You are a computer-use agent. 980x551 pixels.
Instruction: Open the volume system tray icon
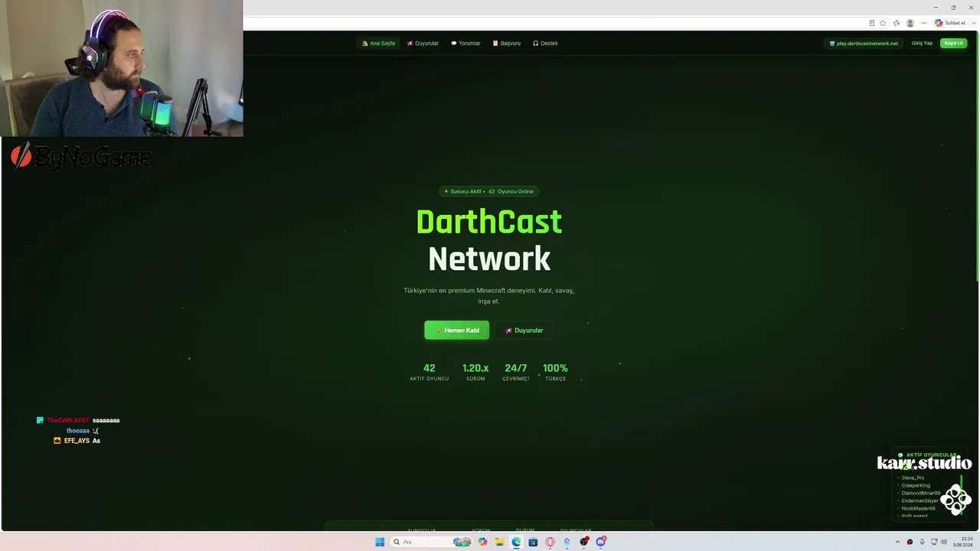pos(943,542)
